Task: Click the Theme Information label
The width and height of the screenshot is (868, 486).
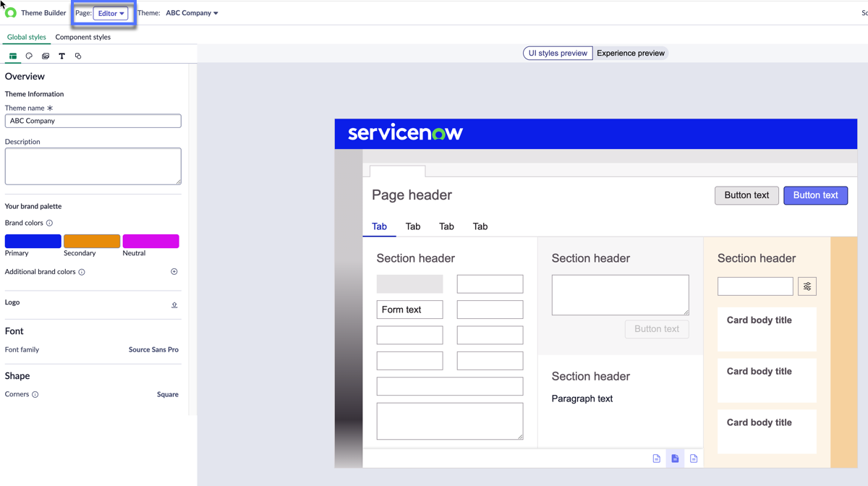Action: click(x=34, y=94)
